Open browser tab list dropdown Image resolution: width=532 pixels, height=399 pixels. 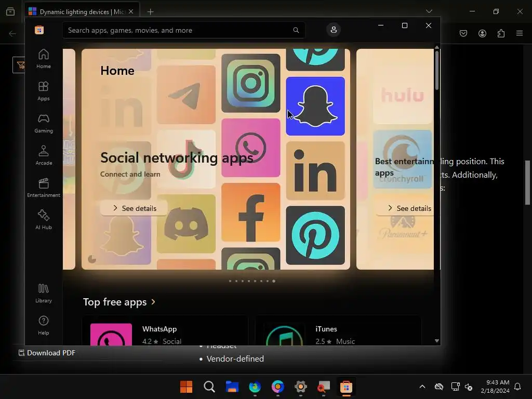click(429, 11)
